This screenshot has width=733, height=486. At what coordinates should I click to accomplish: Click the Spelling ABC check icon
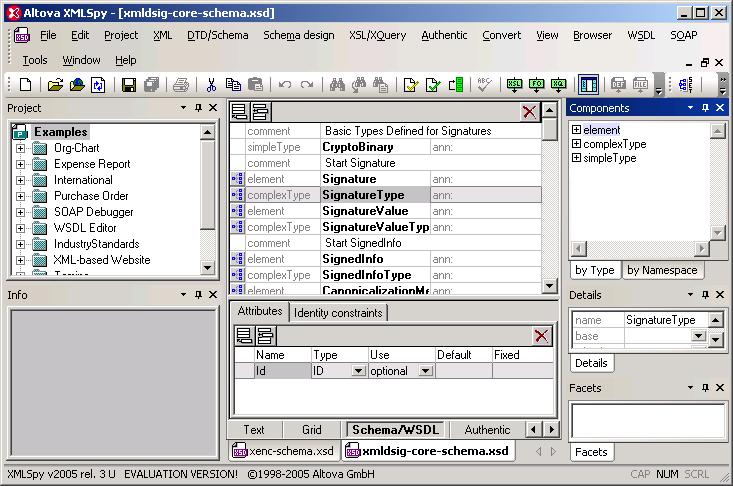[x=484, y=85]
